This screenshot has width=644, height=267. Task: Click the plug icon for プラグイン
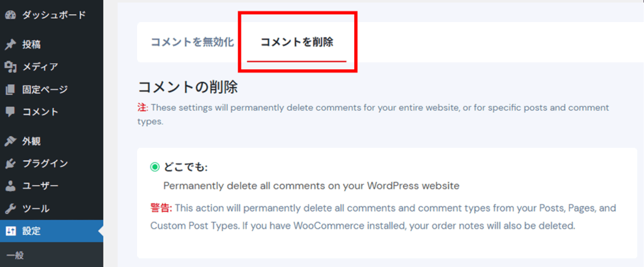10,164
